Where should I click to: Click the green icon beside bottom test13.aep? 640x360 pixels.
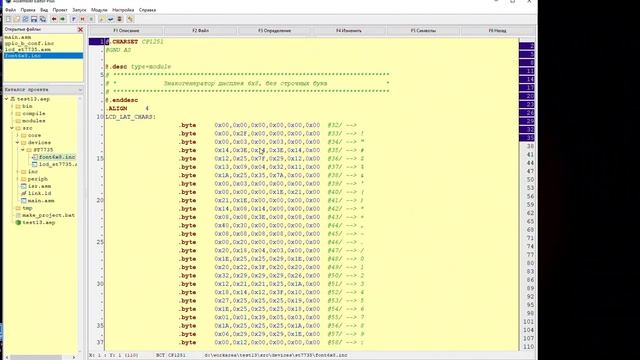point(18,223)
